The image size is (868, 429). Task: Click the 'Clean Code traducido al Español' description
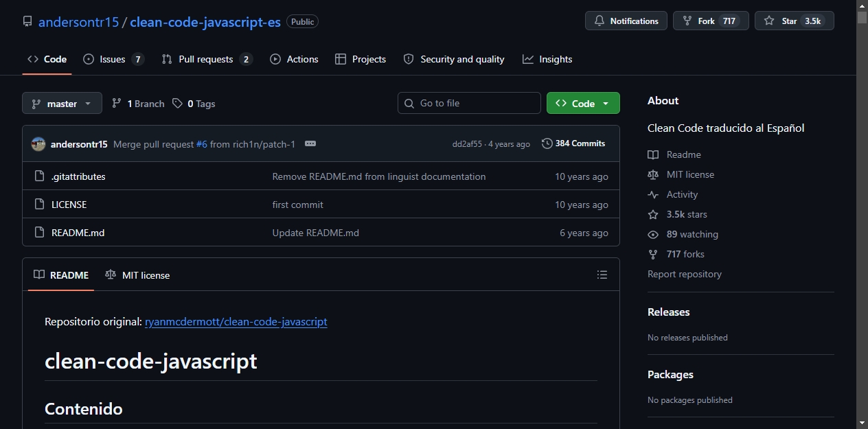pos(726,128)
